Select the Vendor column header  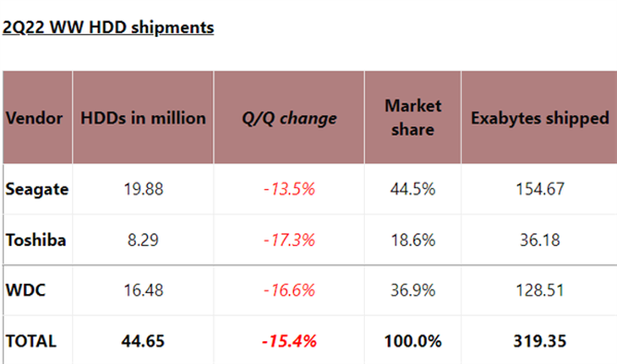point(35,118)
